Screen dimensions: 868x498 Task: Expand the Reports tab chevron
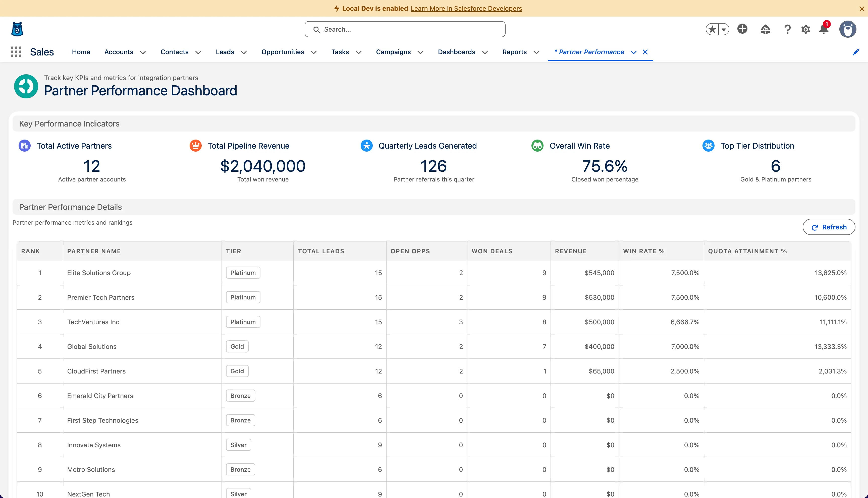[x=536, y=52]
